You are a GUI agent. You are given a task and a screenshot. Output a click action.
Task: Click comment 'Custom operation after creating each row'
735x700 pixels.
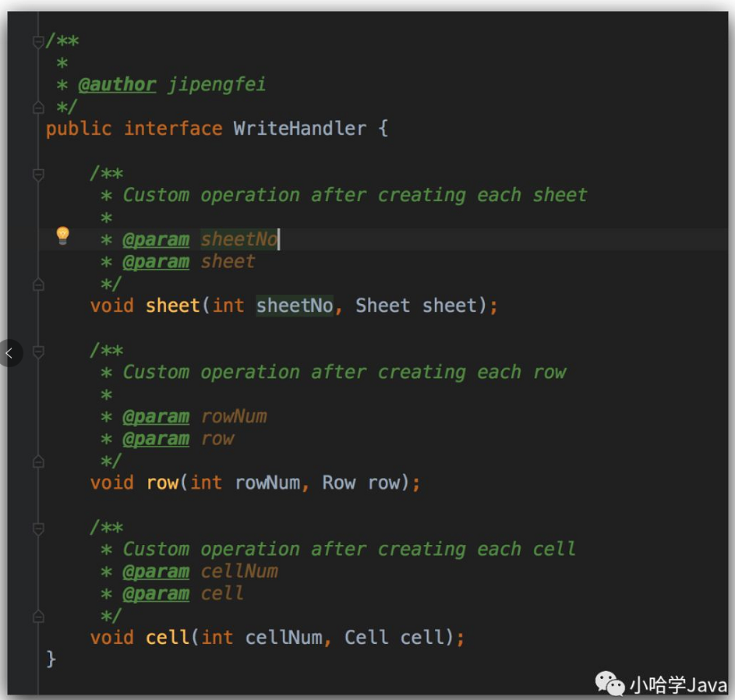(345, 373)
